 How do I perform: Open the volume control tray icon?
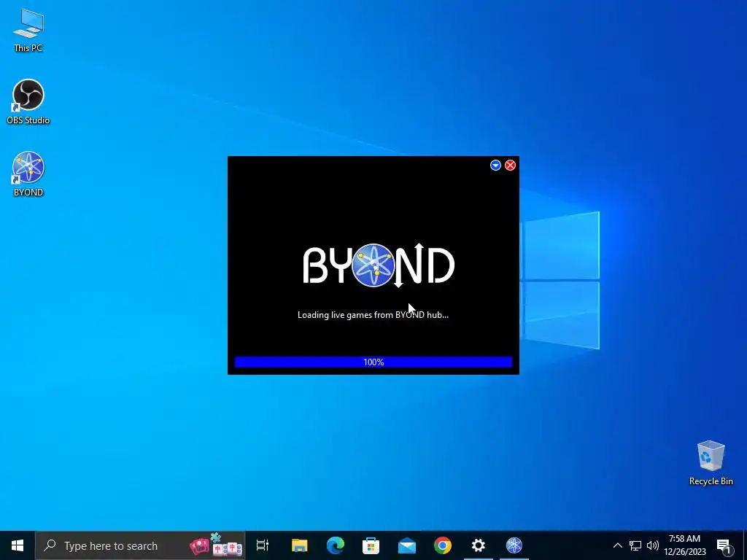click(653, 545)
